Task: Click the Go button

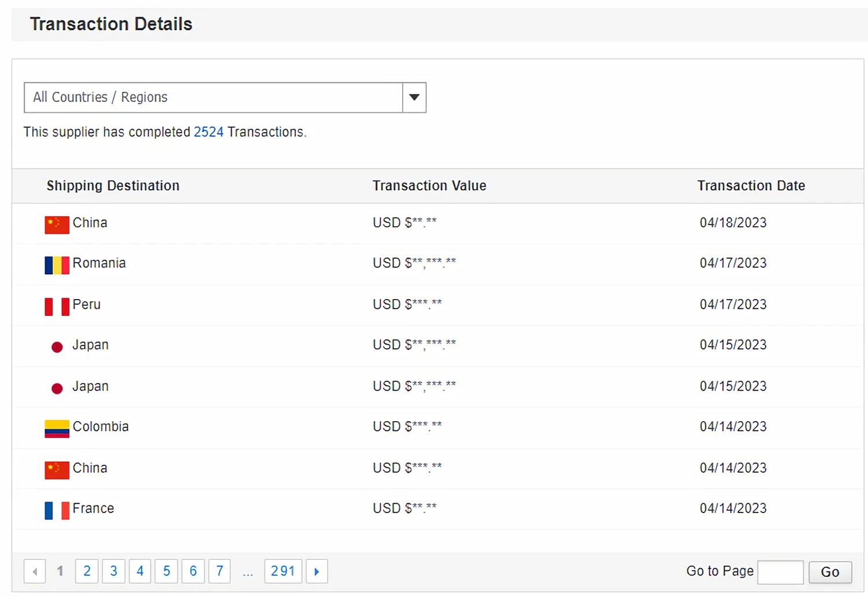Action: [830, 572]
